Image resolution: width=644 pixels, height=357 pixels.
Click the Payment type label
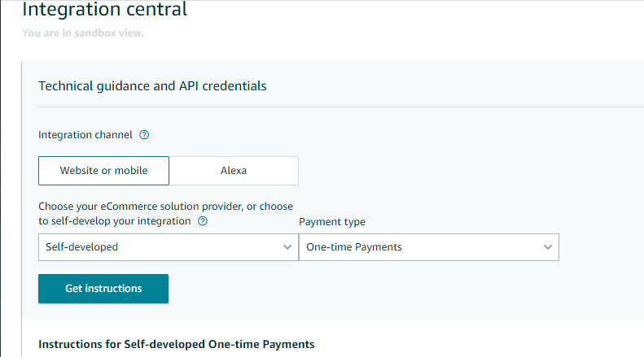tap(332, 221)
